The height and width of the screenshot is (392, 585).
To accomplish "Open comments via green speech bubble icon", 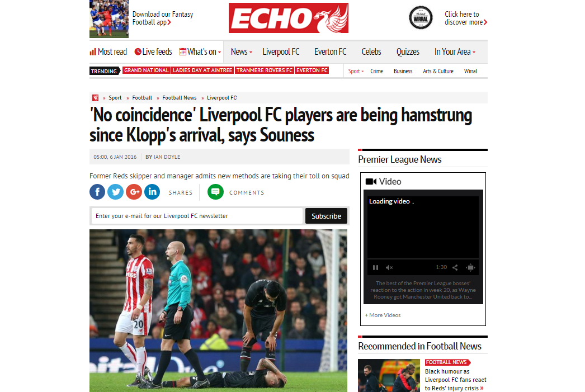I will point(216,192).
